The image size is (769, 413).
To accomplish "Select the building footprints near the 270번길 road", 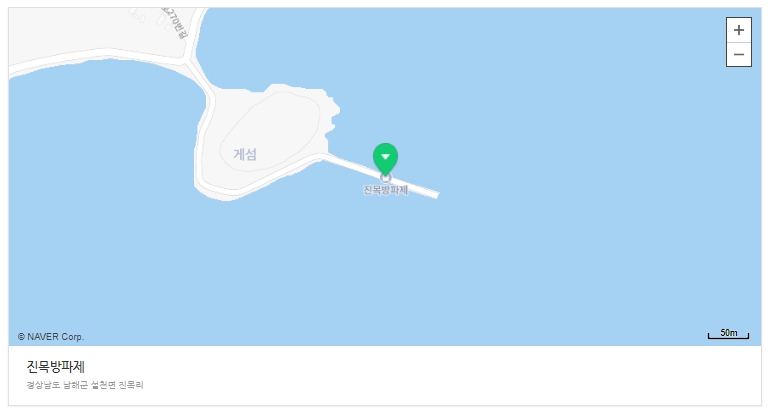I will pos(150,18).
